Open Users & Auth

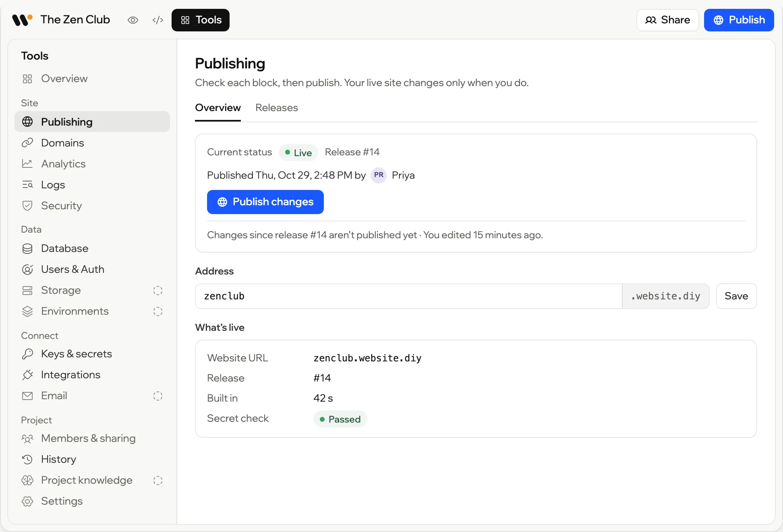click(x=92, y=269)
